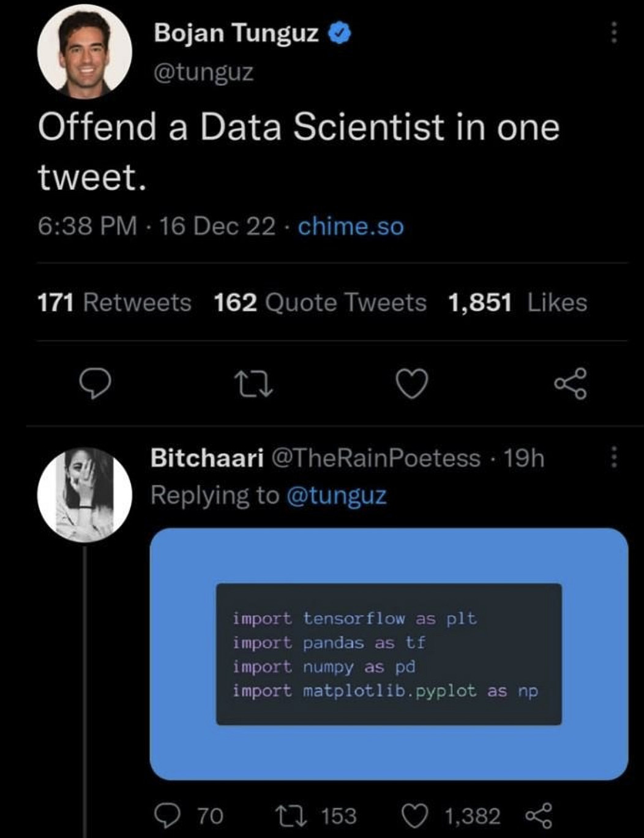Viewport: 644px width, 838px height.
Task: Like the main tweet with heart icon
Action: pos(412,384)
